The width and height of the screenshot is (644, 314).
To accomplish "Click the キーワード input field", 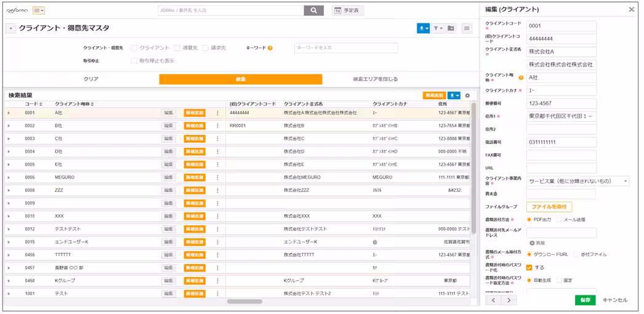I will click(x=345, y=48).
